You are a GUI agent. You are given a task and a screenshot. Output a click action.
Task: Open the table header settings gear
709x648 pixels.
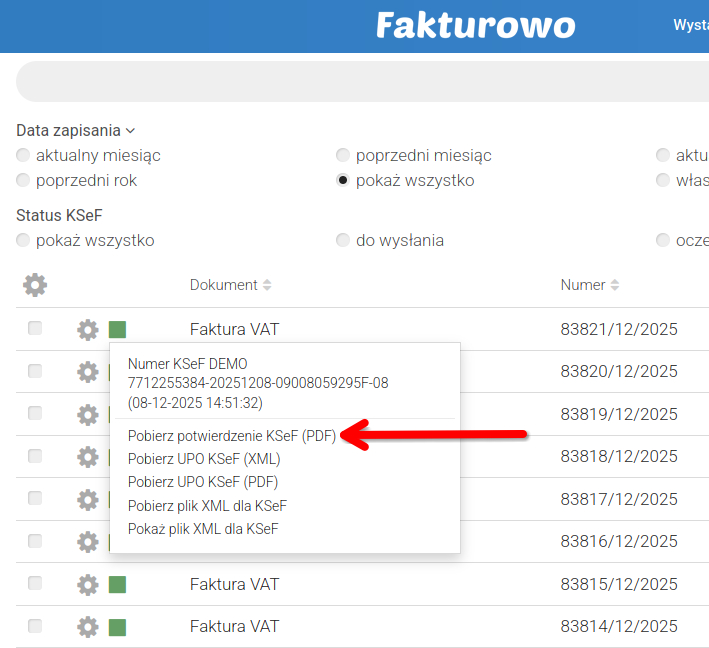[35, 285]
